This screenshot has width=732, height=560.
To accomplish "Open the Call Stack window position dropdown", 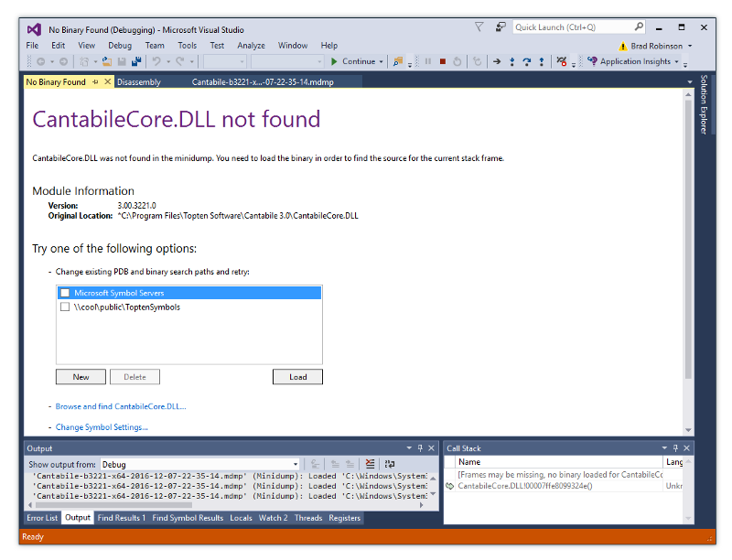I will pyautogui.click(x=664, y=448).
